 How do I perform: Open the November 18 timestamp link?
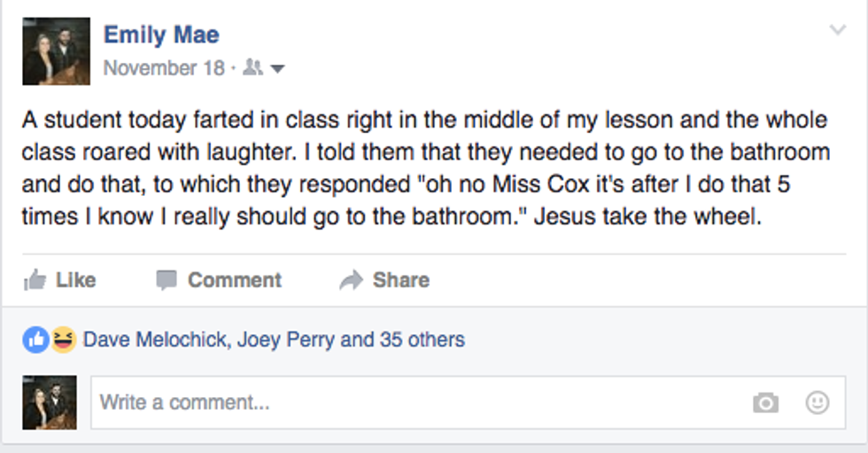(164, 68)
